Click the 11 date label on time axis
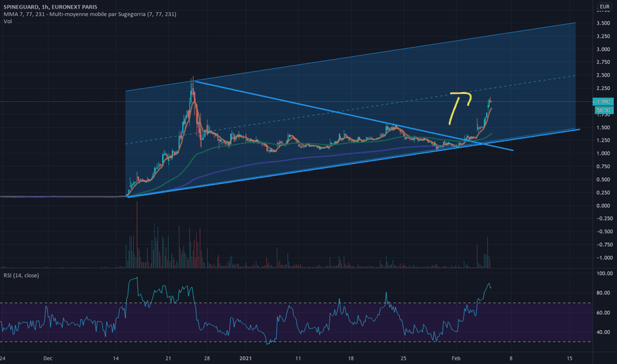 (299, 359)
